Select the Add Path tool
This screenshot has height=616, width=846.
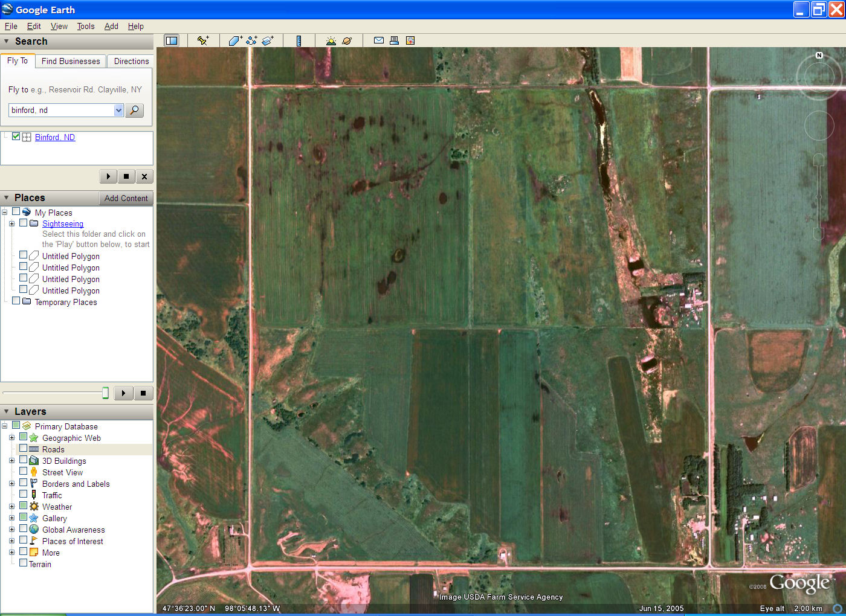coord(252,40)
